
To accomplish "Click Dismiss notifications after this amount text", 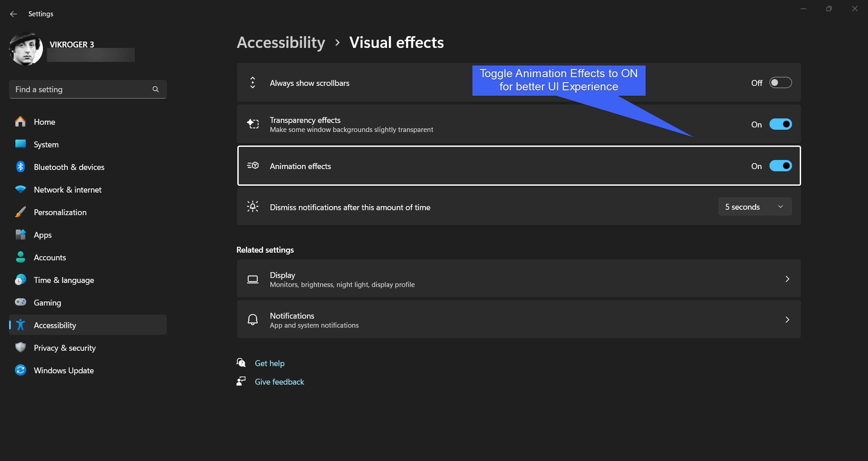I will pyautogui.click(x=350, y=207).
